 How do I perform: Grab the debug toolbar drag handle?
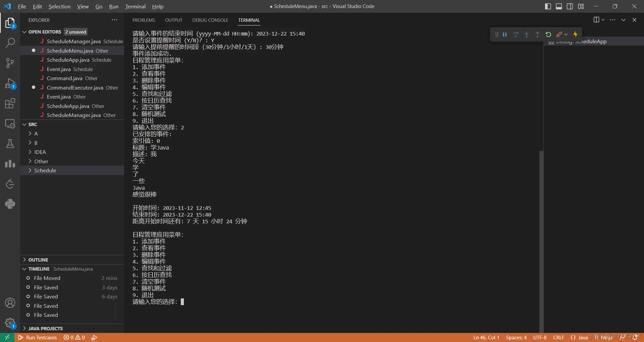click(497, 35)
